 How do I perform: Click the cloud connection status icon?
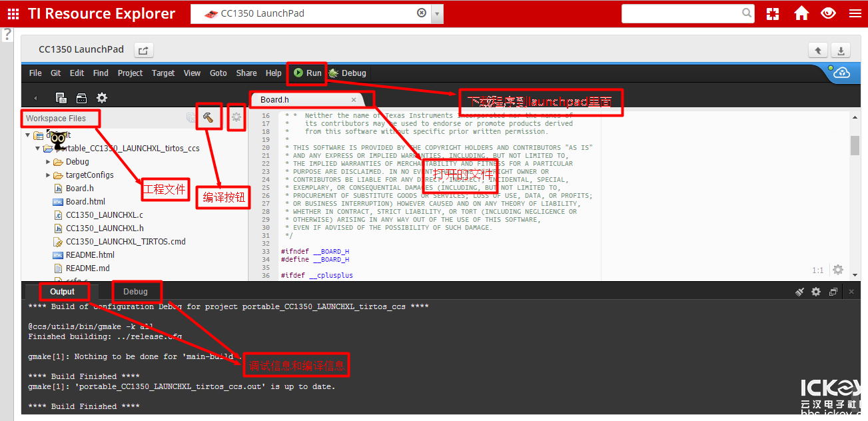[841, 73]
